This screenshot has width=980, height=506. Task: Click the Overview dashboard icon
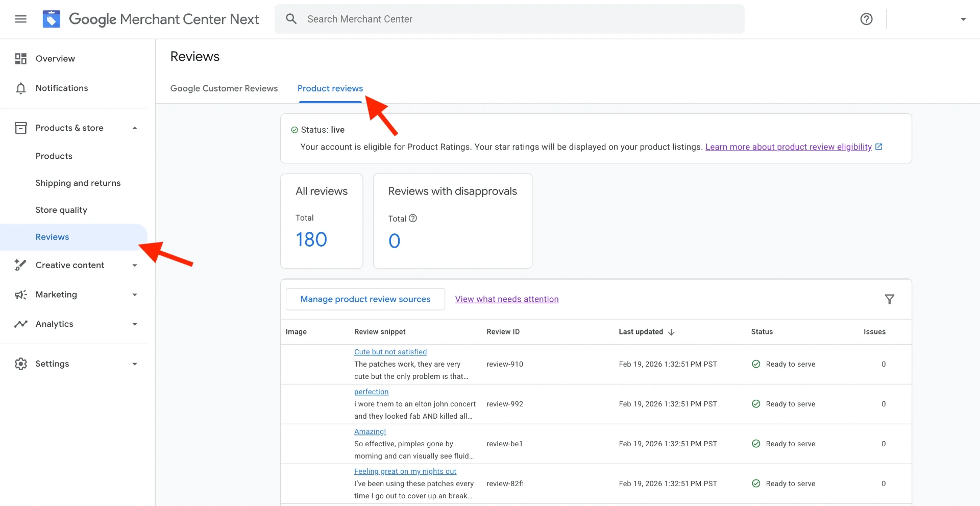(21, 59)
